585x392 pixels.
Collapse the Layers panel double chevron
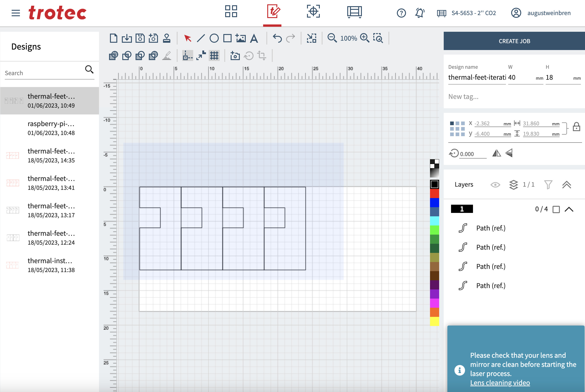(x=566, y=185)
